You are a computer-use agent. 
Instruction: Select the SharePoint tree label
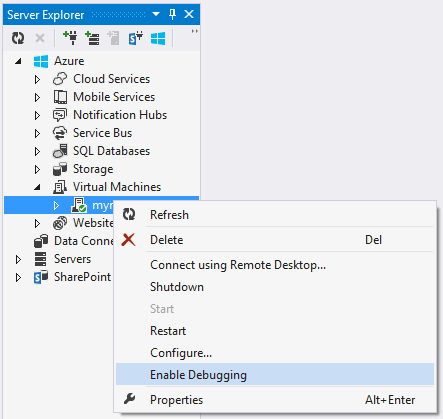click(x=82, y=277)
